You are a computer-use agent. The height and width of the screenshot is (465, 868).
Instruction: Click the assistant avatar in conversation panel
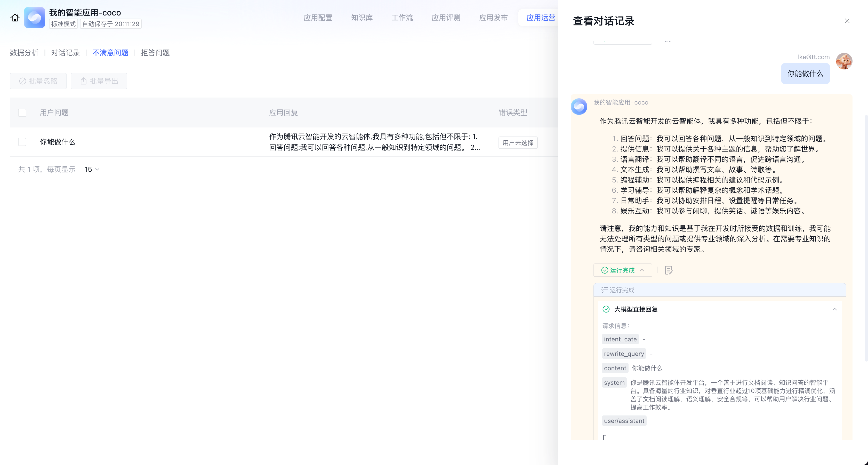579,107
